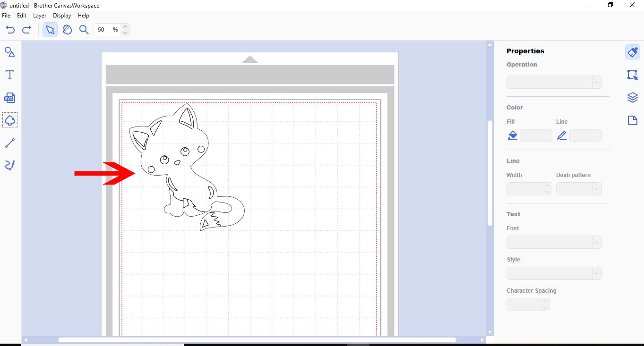This screenshot has width=644, height=346.
Task: Open the Layer menu
Action: click(x=40, y=16)
